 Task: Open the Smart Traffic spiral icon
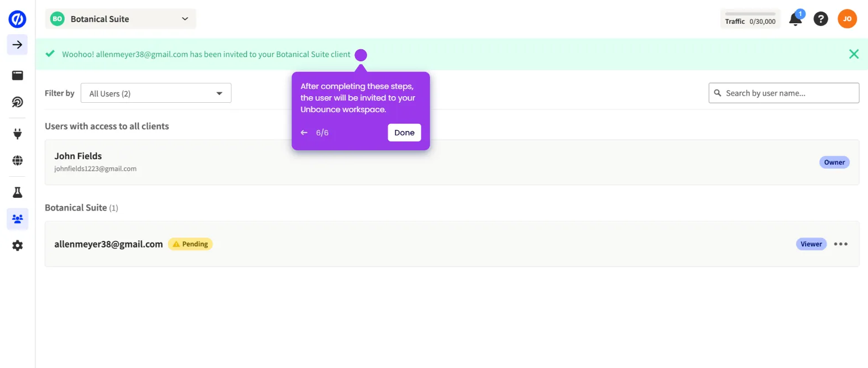17,102
